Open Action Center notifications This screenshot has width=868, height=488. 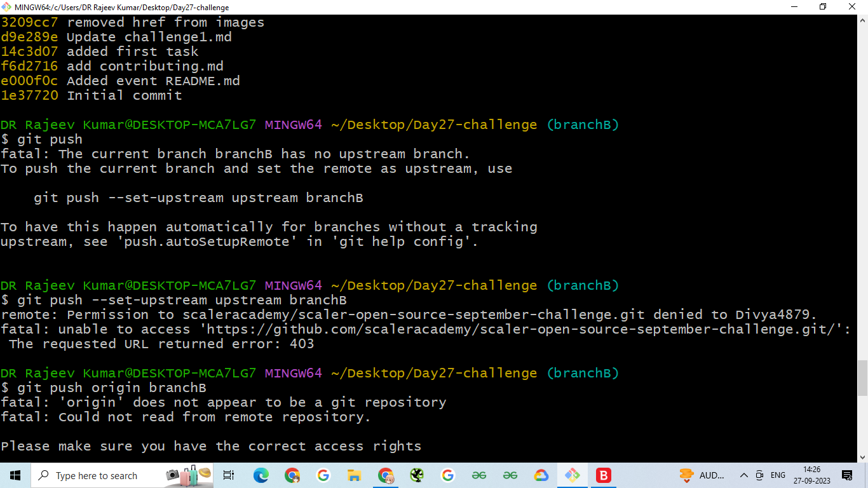pyautogui.click(x=848, y=475)
